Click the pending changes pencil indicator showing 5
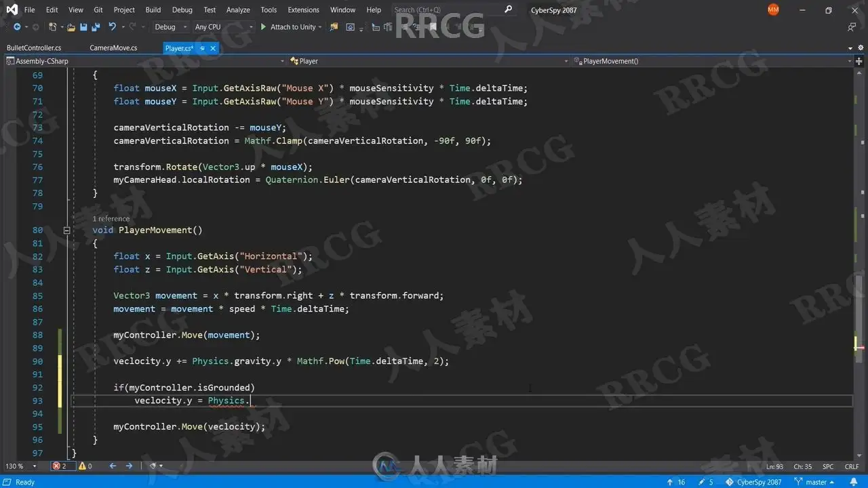The image size is (868, 488). click(x=706, y=482)
